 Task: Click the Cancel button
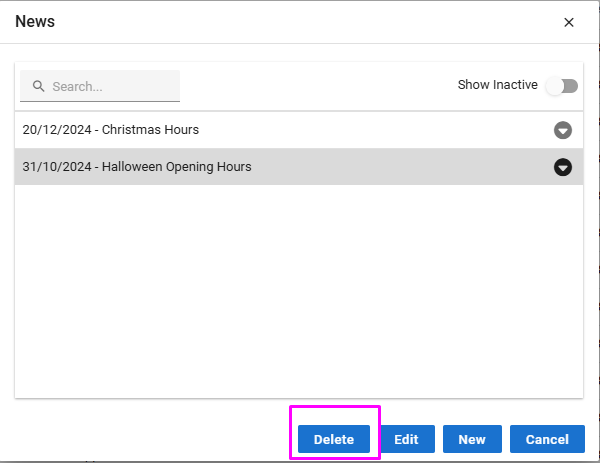click(x=547, y=439)
